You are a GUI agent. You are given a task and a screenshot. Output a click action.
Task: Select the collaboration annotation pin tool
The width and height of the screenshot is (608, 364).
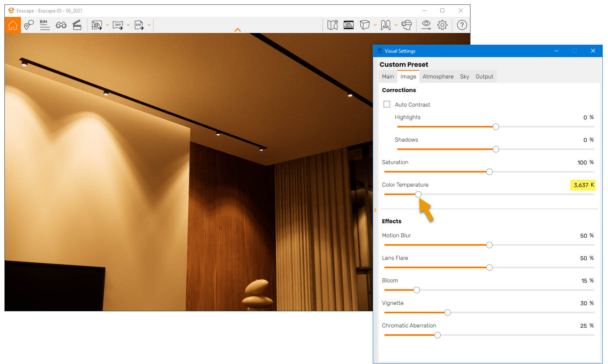(x=29, y=25)
